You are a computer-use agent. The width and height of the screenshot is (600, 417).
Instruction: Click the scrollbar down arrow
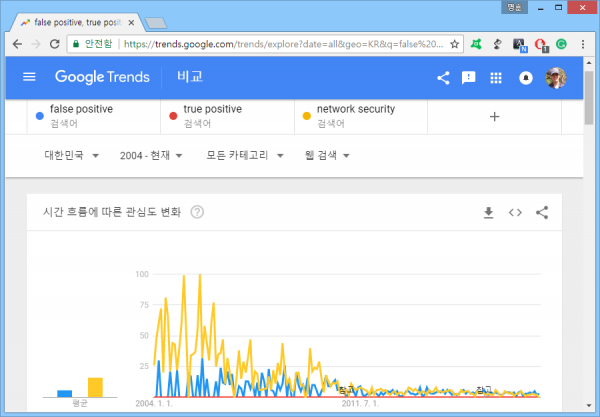[589, 406]
